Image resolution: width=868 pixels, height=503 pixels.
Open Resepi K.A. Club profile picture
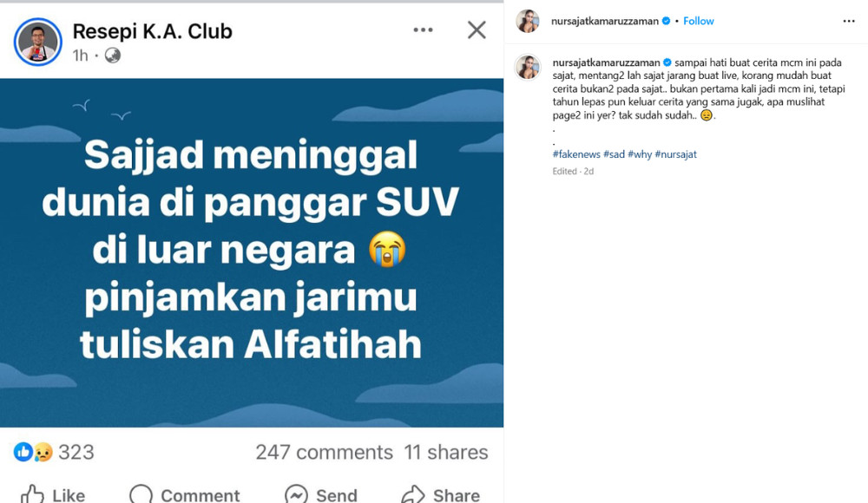[x=37, y=42]
